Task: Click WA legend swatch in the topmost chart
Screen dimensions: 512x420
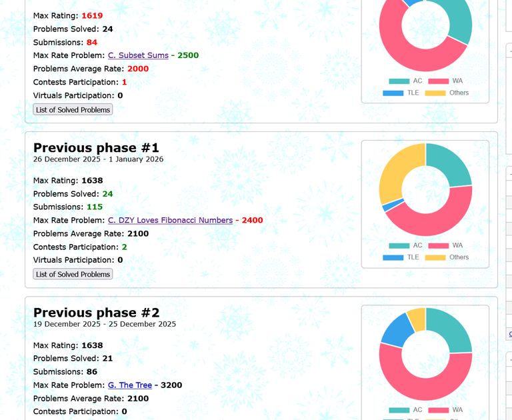Action: tap(438, 81)
